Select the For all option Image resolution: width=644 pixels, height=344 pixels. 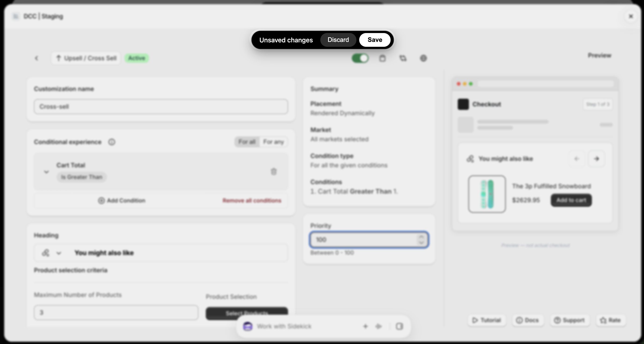247,142
